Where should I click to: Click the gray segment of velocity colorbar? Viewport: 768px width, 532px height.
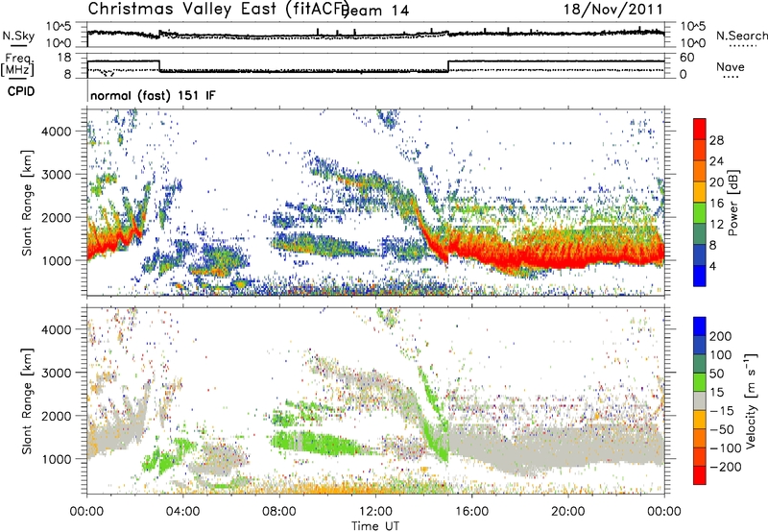click(700, 400)
